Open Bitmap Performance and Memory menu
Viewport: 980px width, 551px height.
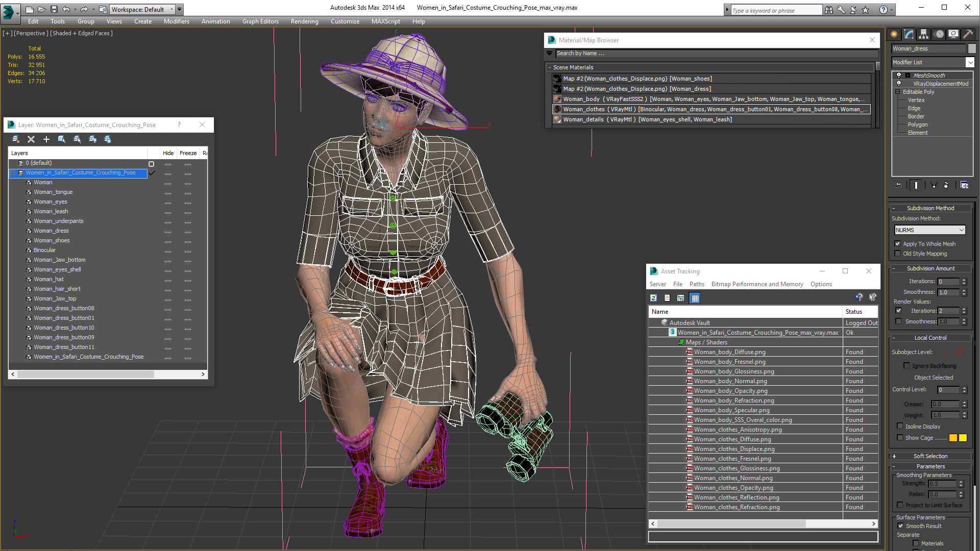click(x=757, y=284)
